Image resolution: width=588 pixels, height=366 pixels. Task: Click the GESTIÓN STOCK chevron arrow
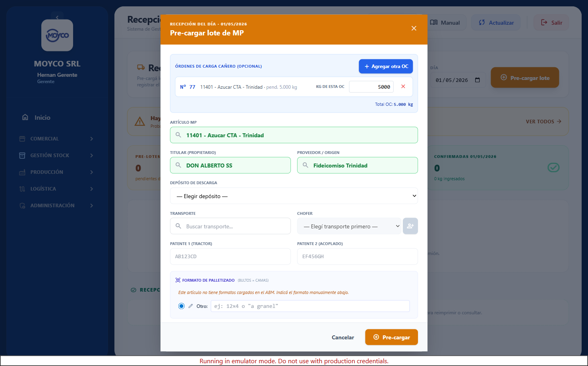pos(92,155)
